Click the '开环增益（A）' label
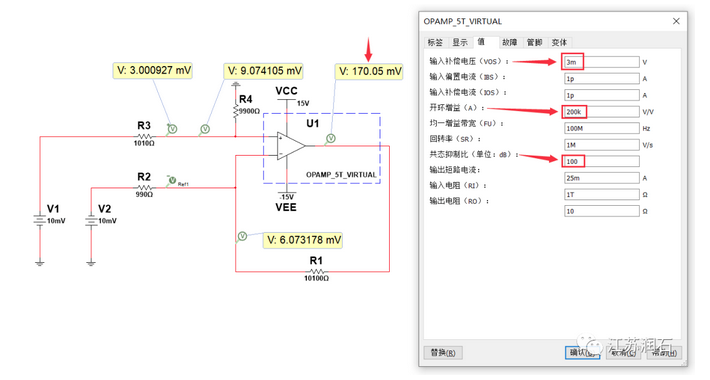710x380 pixels. point(457,108)
